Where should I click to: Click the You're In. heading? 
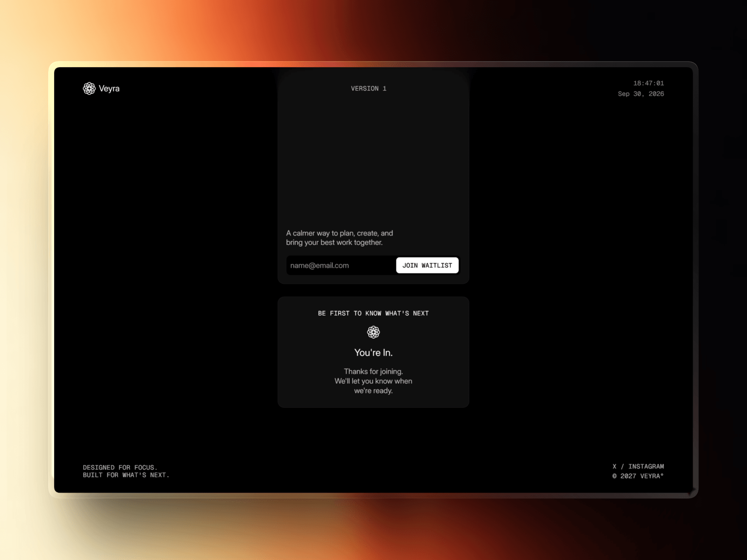(373, 353)
